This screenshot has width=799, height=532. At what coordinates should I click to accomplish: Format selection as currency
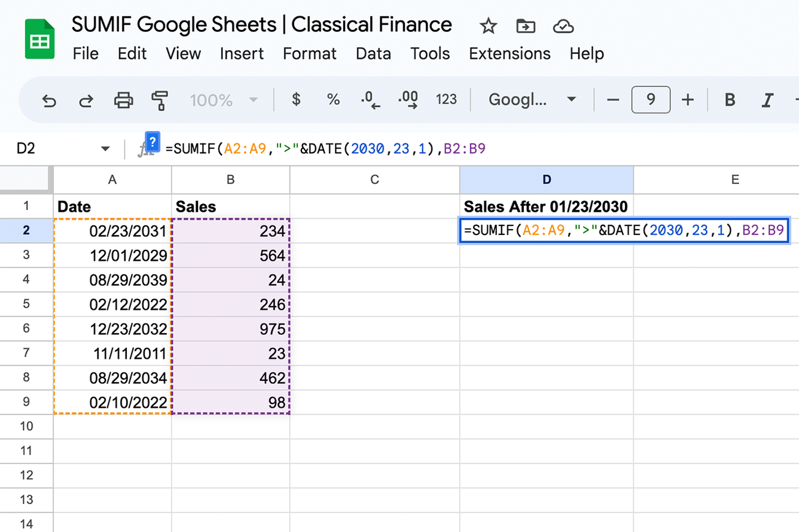[295, 99]
